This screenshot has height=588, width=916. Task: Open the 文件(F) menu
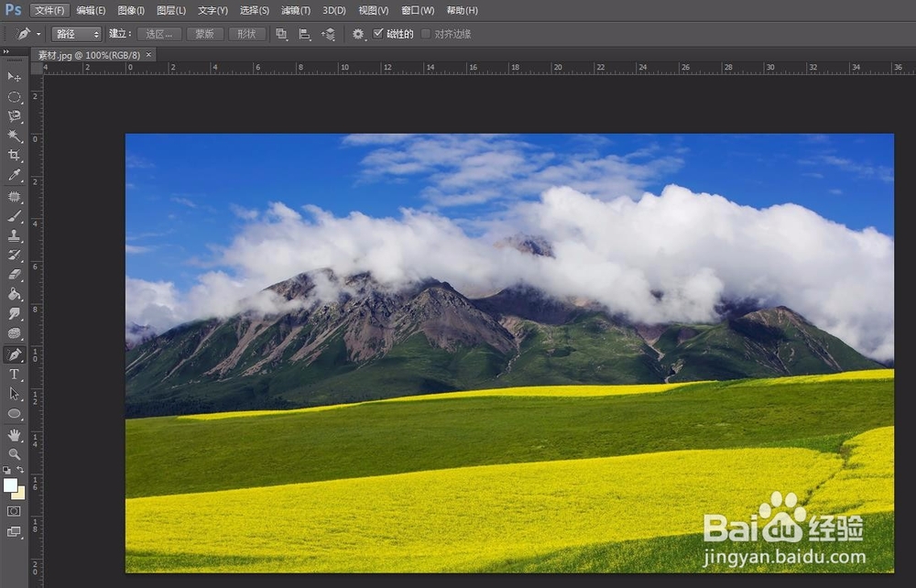(x=49, y=10)
